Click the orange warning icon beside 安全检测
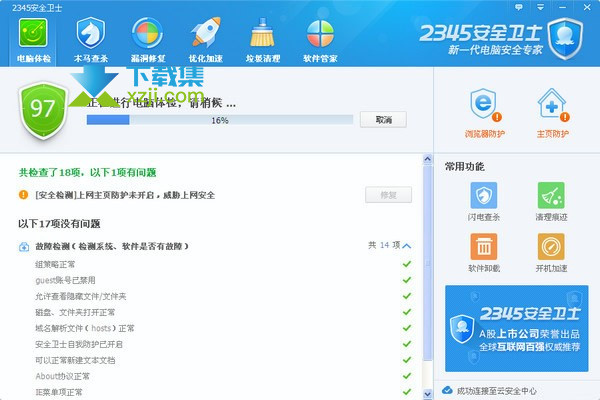The width and height of the screenshot is (600, 400). [23, 195]
